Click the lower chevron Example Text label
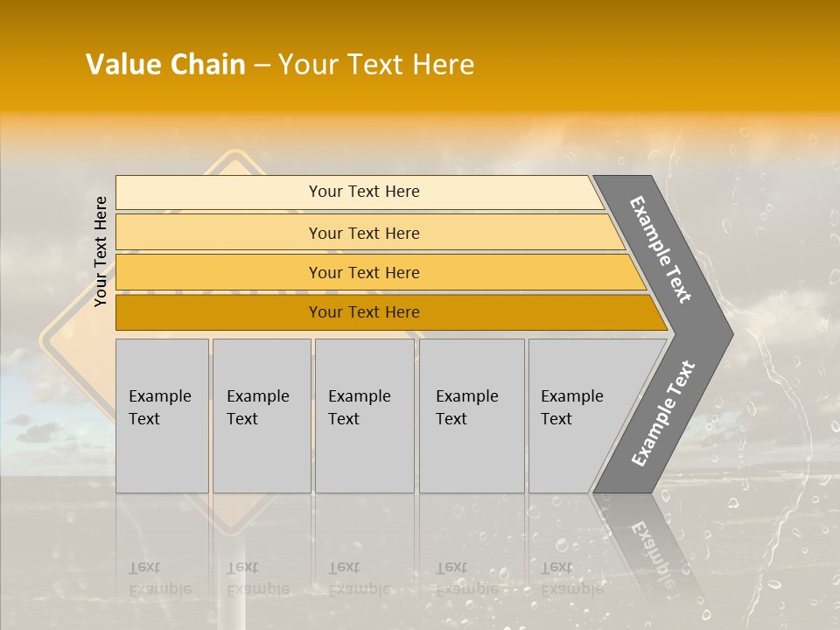The width and height of the screenshot is (840, 630). point(662,414)
